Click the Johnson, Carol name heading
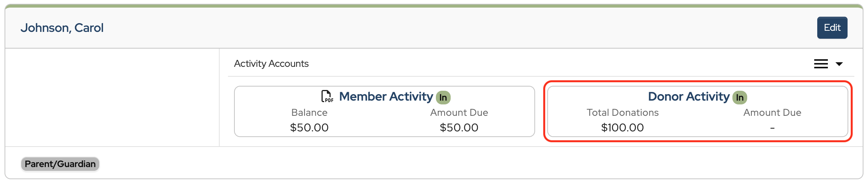The height and width of the screenshot is (183, 868). tap(62, 28)
